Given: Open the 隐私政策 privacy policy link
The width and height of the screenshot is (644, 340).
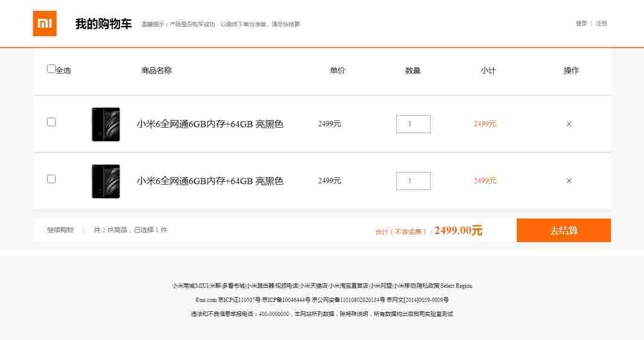Looking at the screenshot, I should [x=428, y=286].
